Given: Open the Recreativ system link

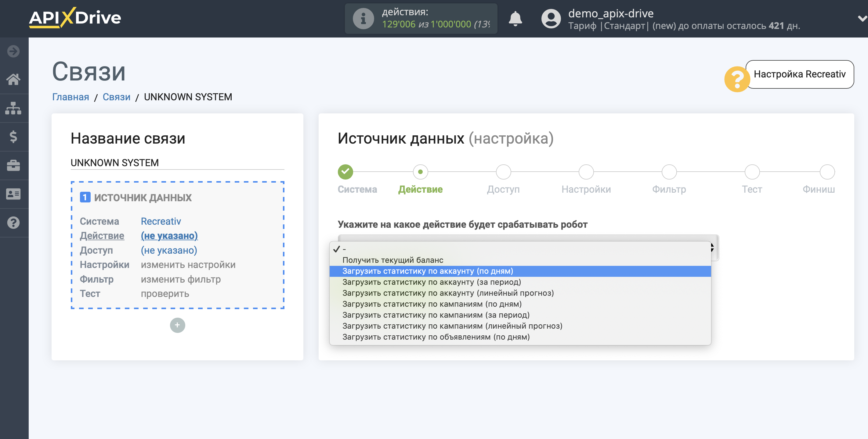Looking at the screenshot, I should click(x=161, y=221).
